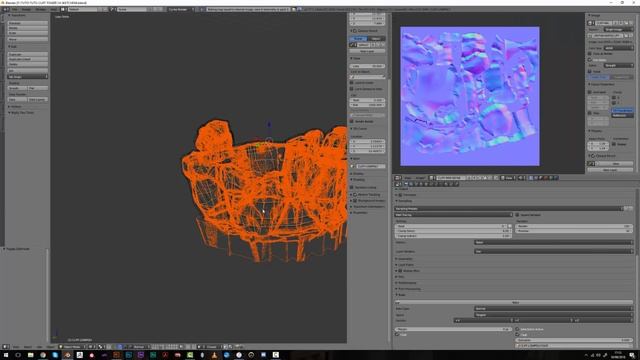Click the Duplicate Linked button

point(28,59)
